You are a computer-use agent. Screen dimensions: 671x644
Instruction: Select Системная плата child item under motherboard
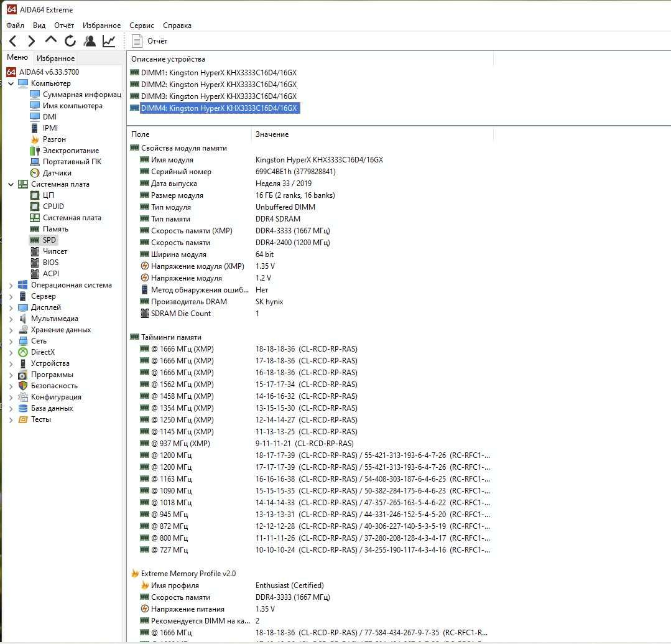[x=72, y=218]
